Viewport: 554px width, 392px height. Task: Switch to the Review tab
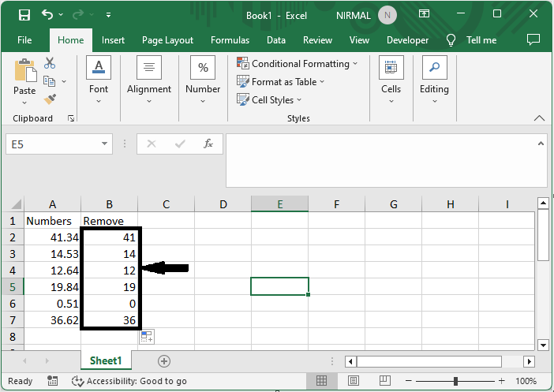317,40
